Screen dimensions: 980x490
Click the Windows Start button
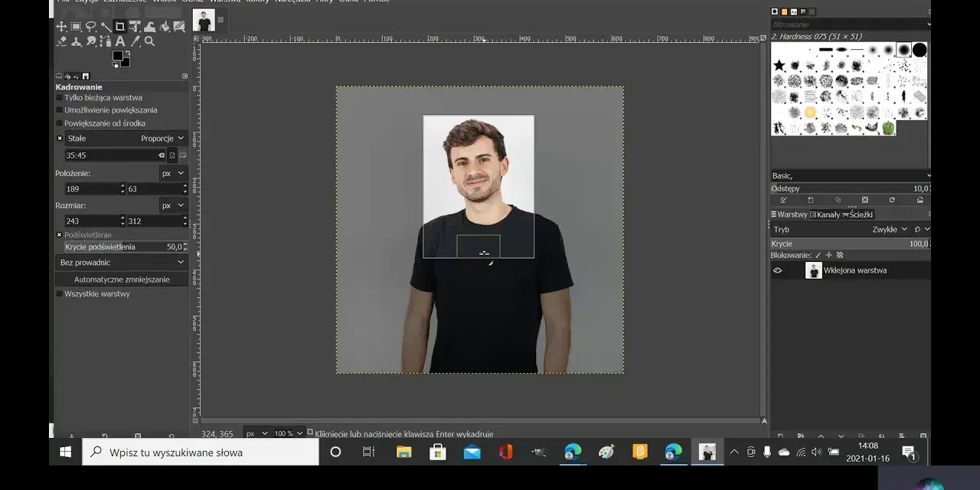coord(66,452)
